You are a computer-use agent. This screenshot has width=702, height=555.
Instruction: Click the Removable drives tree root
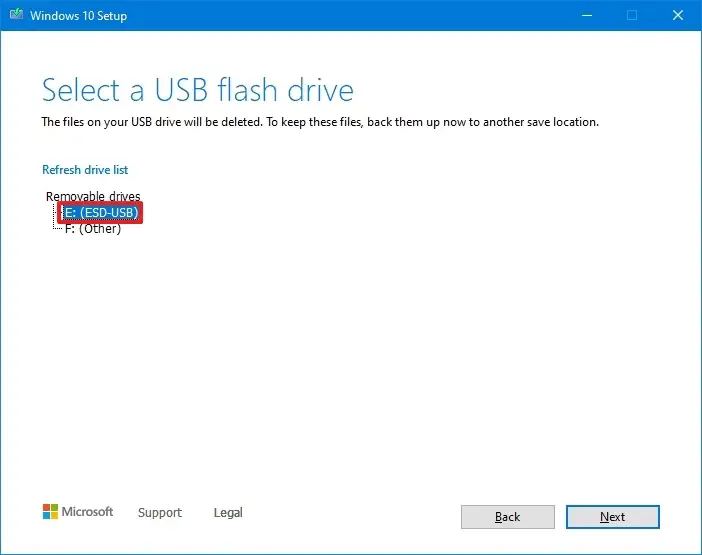click(x=93, y=196)
